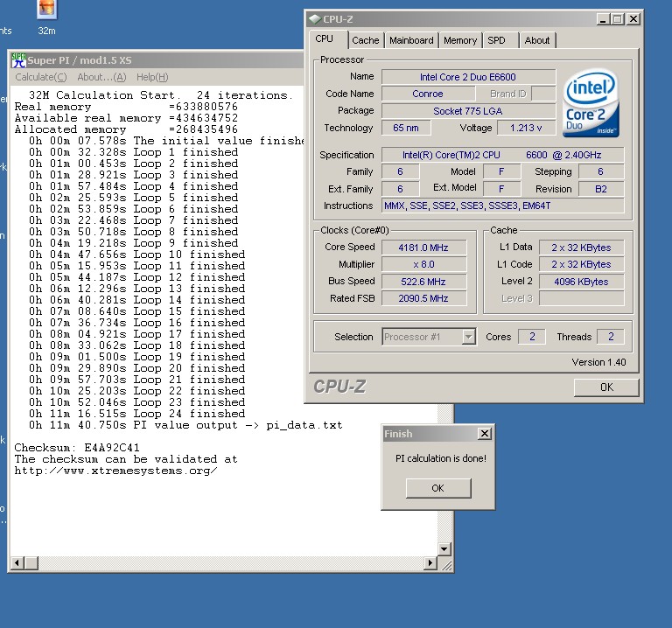Click the Multiplier value 'x 8.0'
The image size is (672, 628).
coord(423,264)
